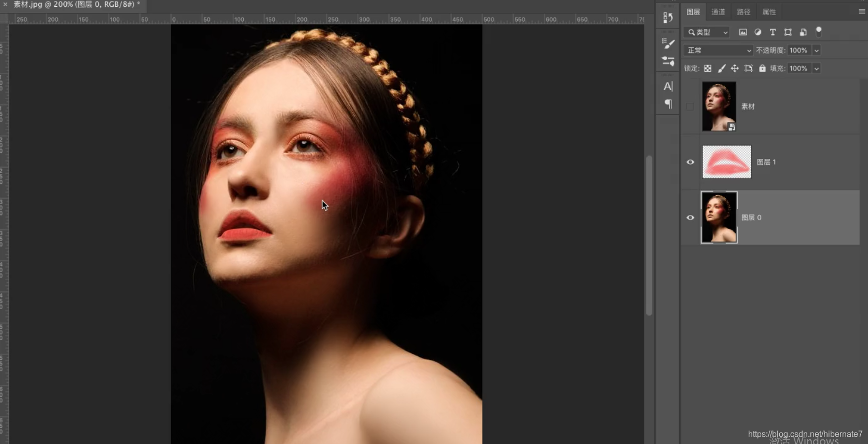Expand the 填充 fill slider arrow
Viewport: 868px width, 444px height.
pyautogui.click(x=816, y=69)
